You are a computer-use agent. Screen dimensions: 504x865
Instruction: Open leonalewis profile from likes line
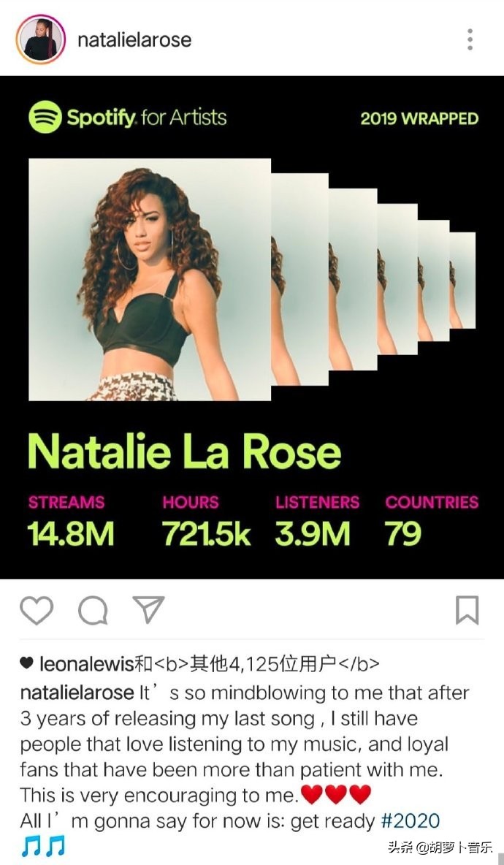point(87,663)
